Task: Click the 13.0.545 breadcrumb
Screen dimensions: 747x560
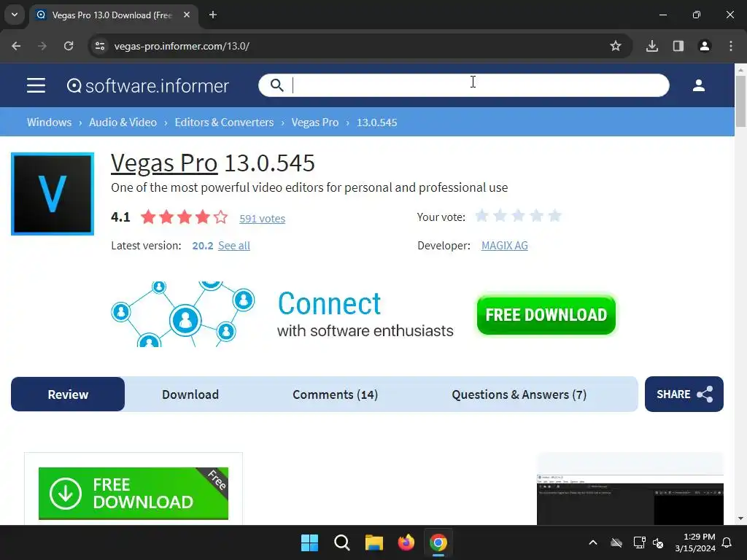Action: click(x=377, y=122)
